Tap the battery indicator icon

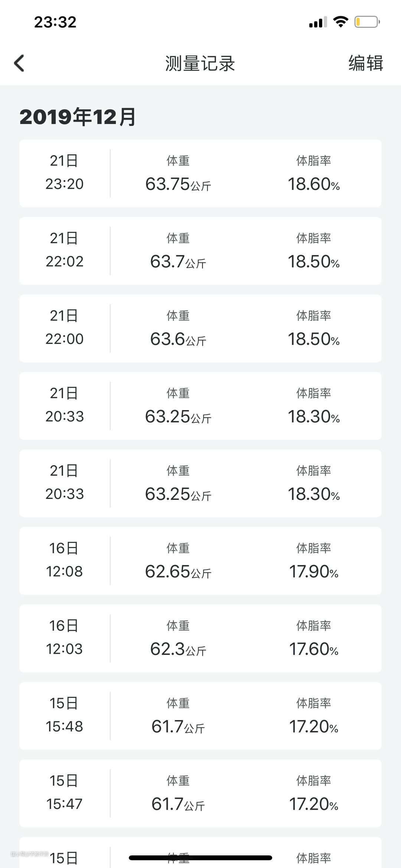(x=367, y=22)
